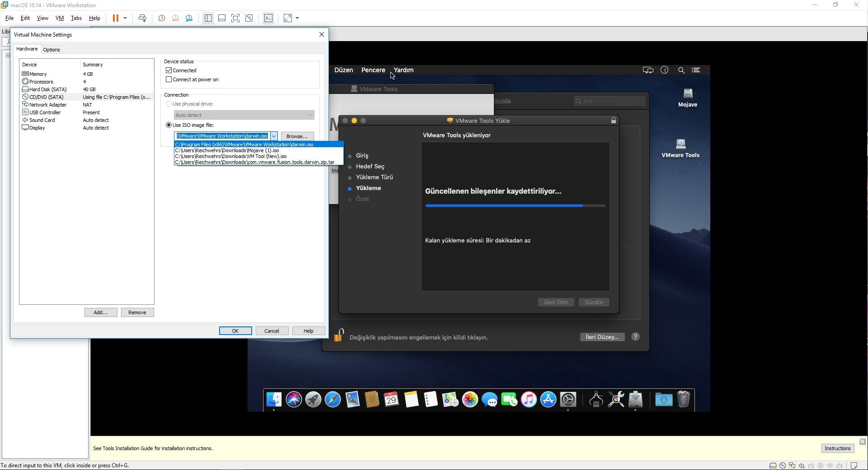The width and height of the screenshot is (868, 470).
Task: Enable Connect at power on
Action: pos(169,79)
